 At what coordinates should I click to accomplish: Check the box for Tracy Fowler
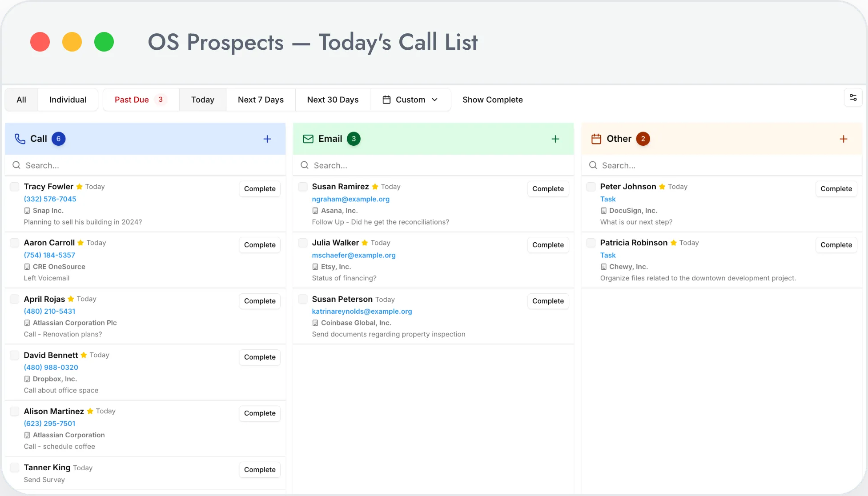tap(15, 187)
